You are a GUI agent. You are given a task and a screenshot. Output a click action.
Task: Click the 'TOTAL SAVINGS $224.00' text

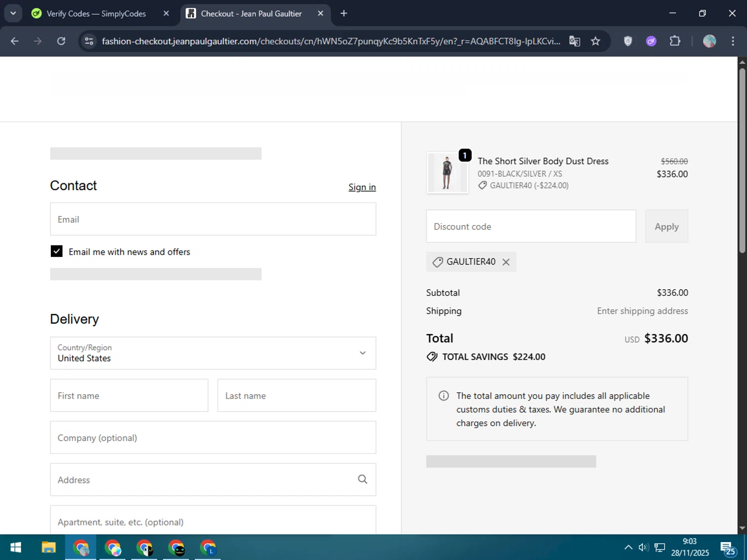(494, 357)
